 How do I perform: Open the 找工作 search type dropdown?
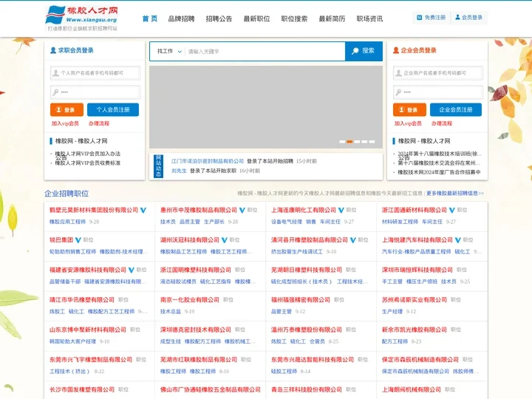[x=169, y=51]
